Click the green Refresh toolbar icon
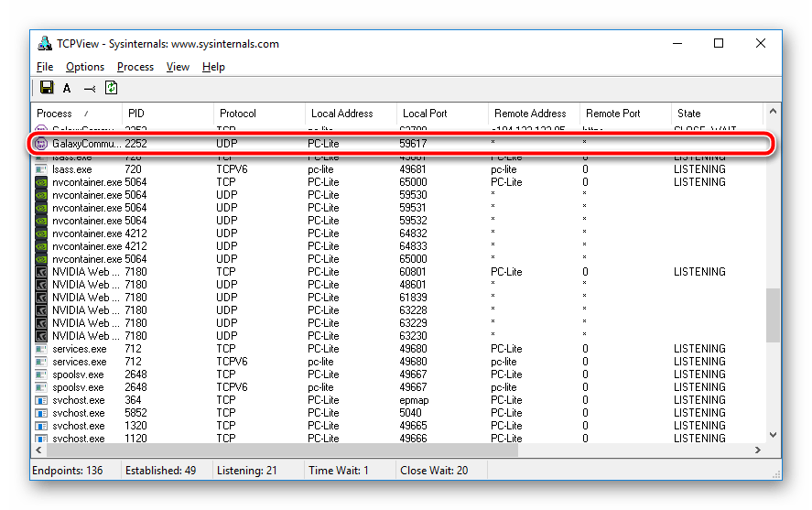The image size is (812, 510). point(111,88)
